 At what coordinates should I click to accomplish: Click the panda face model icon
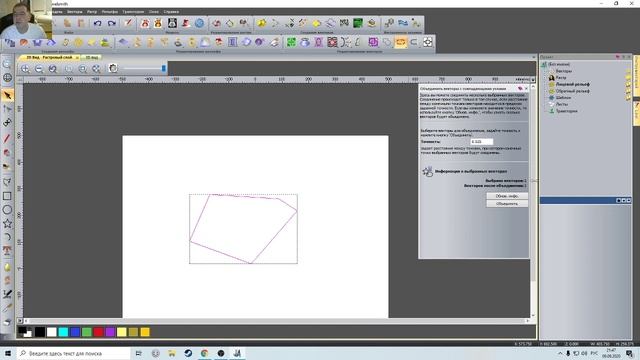click(172, 23)
